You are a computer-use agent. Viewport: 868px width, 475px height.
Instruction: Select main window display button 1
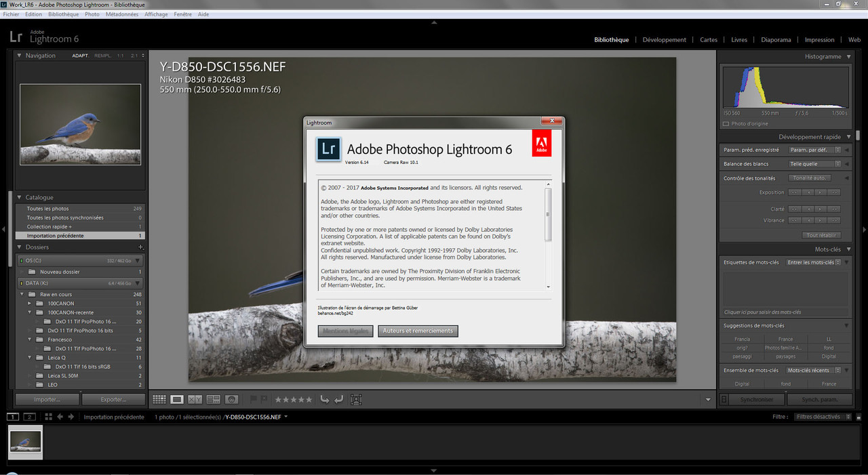point(14,417)
